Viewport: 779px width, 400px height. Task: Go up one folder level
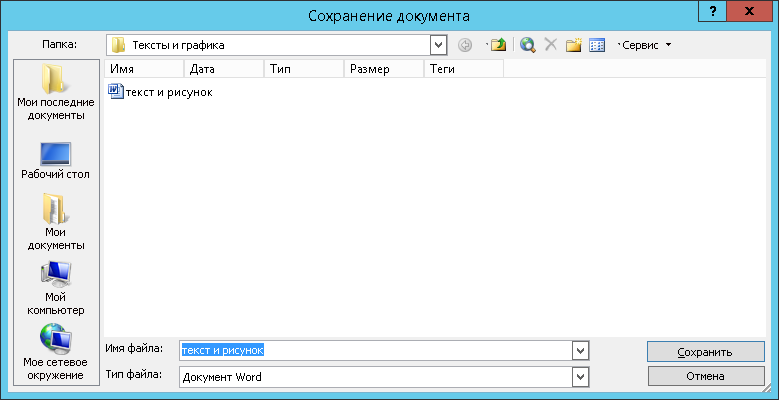coord(498,45)
